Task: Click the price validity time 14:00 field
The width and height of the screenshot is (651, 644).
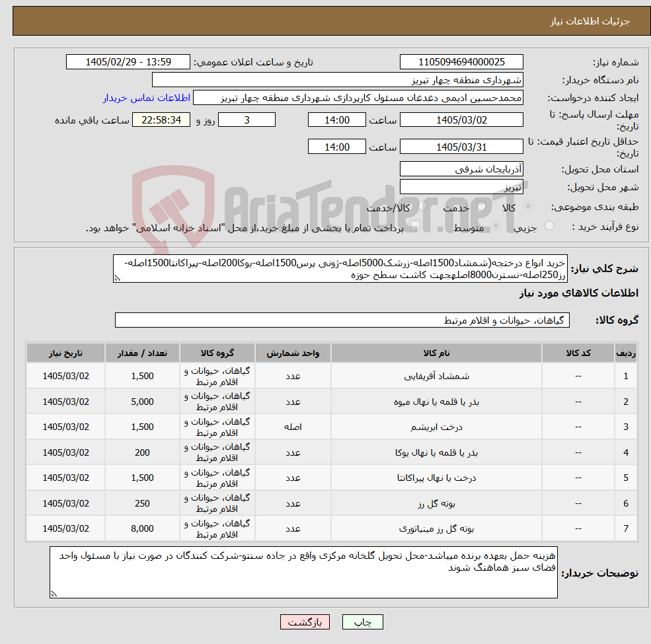Action: coord(336,147)
